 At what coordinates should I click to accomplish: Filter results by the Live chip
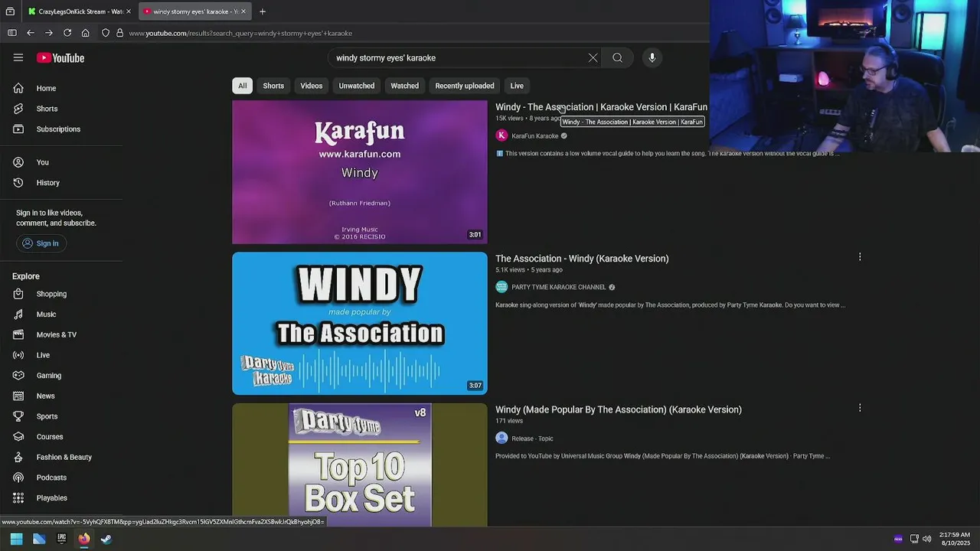tap(517, 86)
